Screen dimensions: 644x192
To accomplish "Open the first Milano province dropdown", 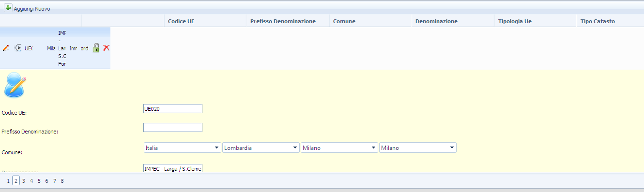I will pyautogui.click(x=339, y=148).
